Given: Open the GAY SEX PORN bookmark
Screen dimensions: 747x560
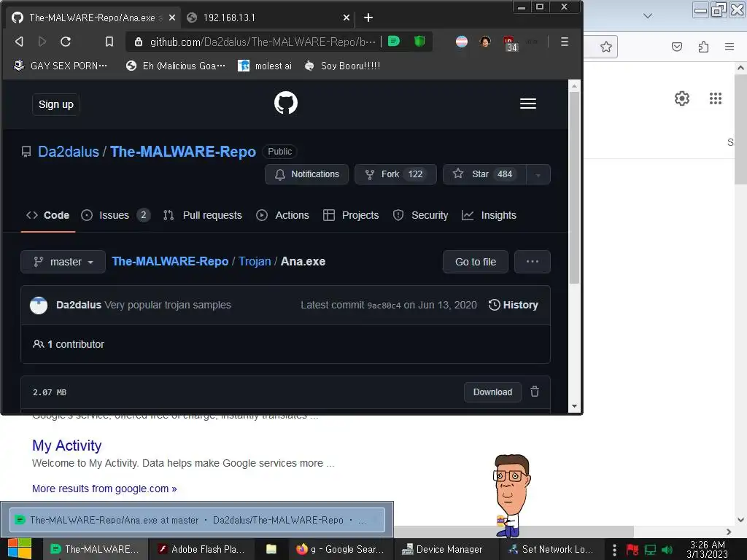Looking at the screenshot, I should point(60,66).
